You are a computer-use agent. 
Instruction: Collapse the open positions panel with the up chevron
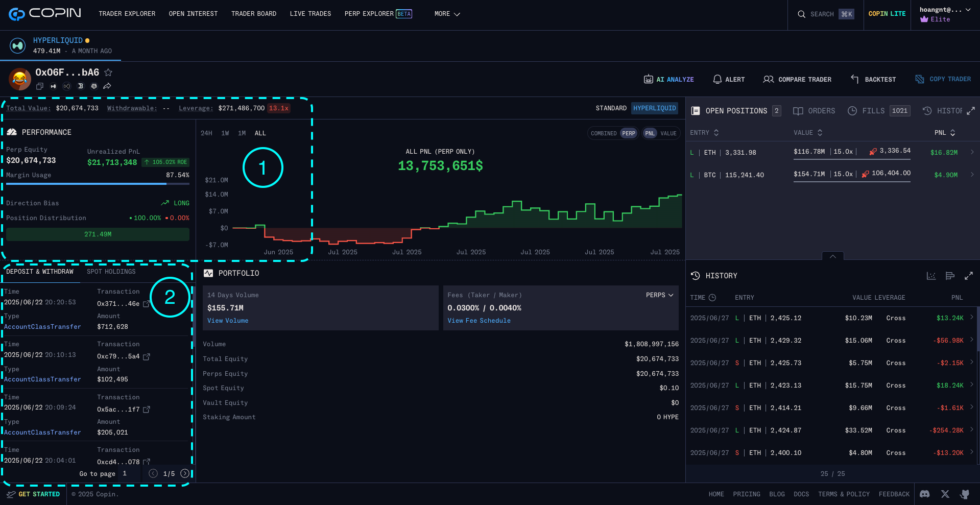coord(833,256)
